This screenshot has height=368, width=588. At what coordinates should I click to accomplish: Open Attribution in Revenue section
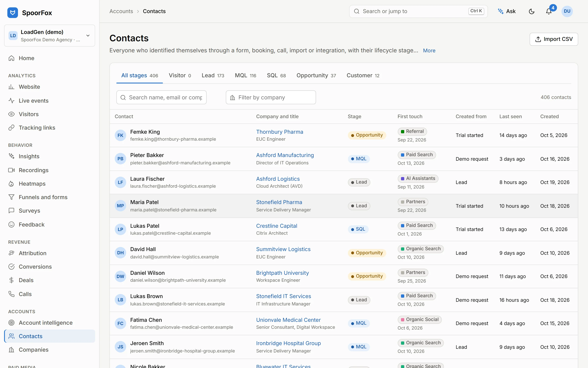pos(49,253)
